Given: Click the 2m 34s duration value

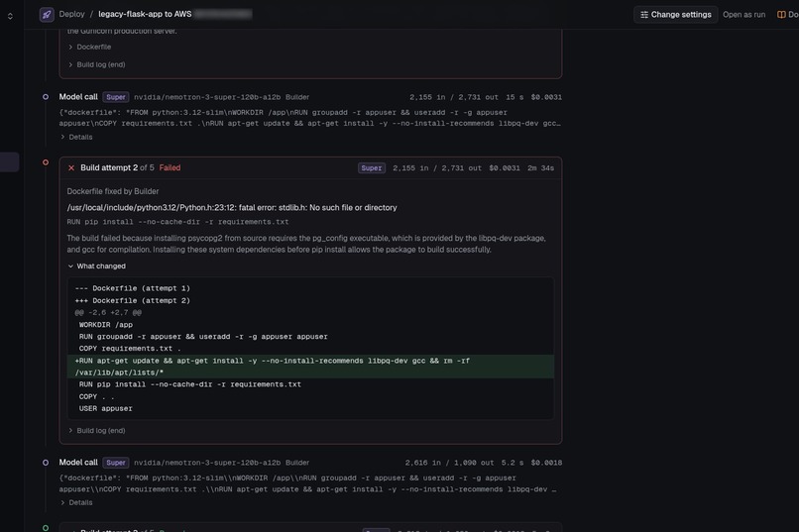Looking at the screenshot, I should click(540, 168).
